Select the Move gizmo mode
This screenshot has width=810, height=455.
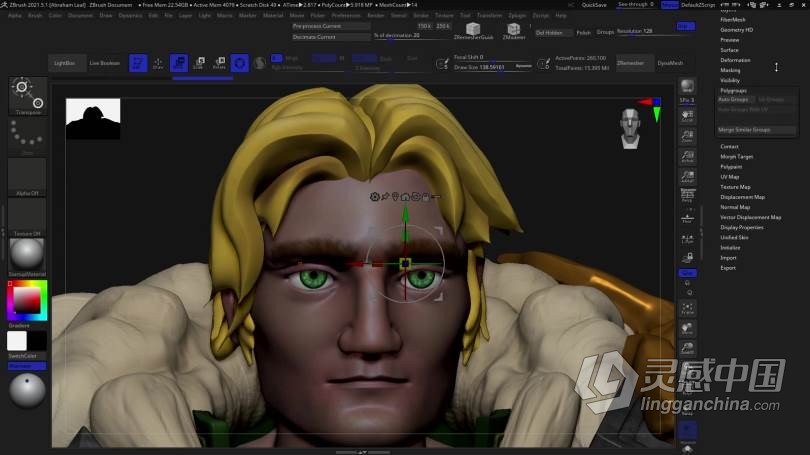[179, 63]
